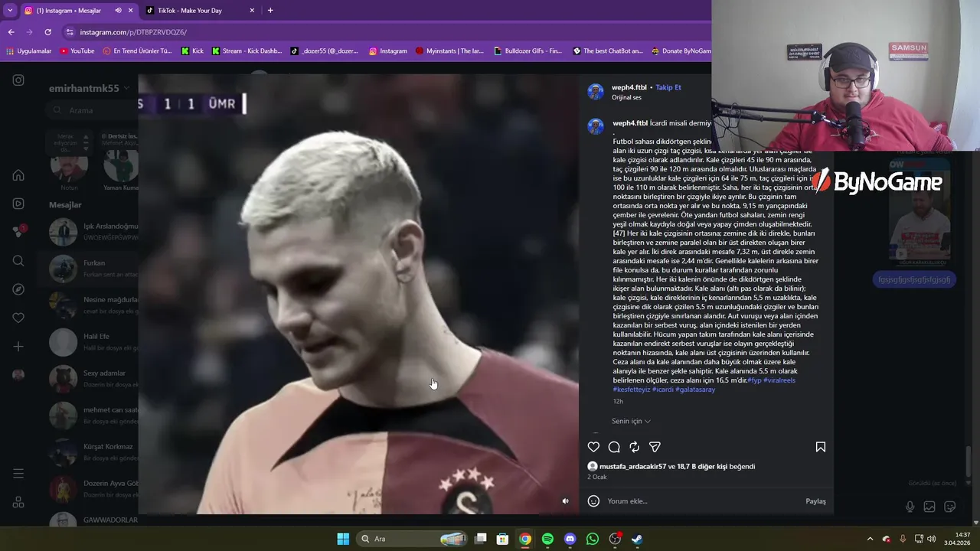The image size is (980, 551).
Task: Open a new Chrome tab
Action: 270,11
